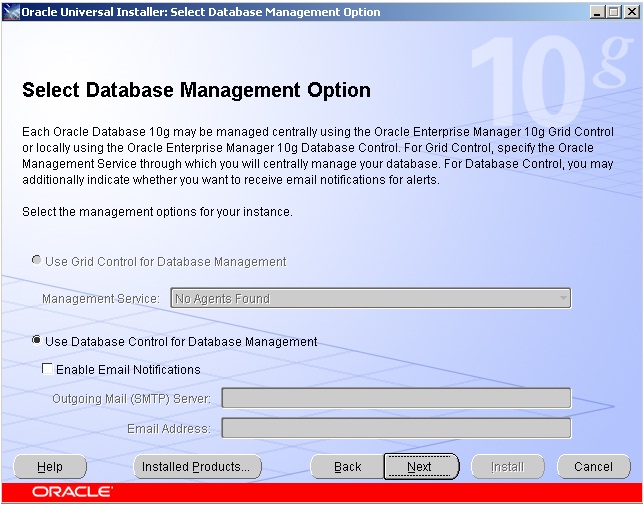Maximize the installer window
The height and width of the screenshot is (505, 644).
point(613,12)
